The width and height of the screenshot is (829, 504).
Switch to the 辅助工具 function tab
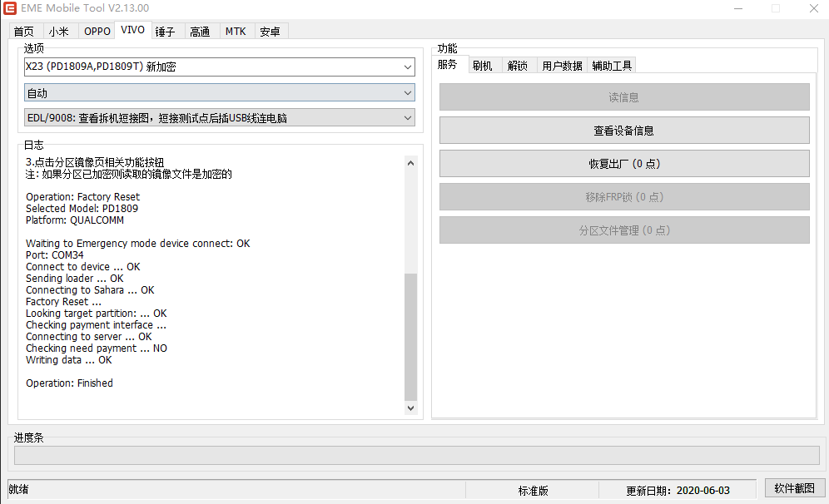612,66
